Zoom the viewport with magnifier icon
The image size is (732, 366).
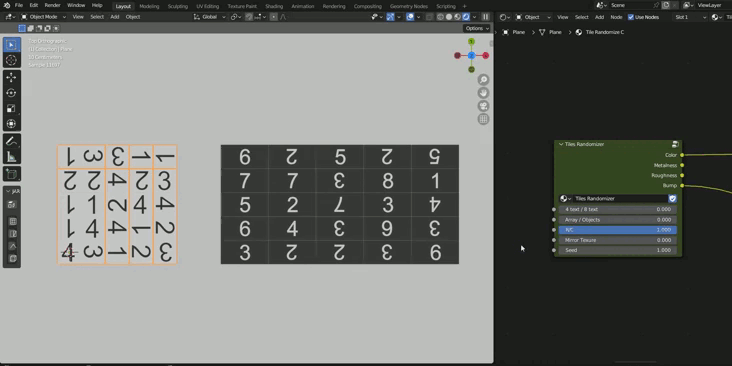[x=483, y=80]
